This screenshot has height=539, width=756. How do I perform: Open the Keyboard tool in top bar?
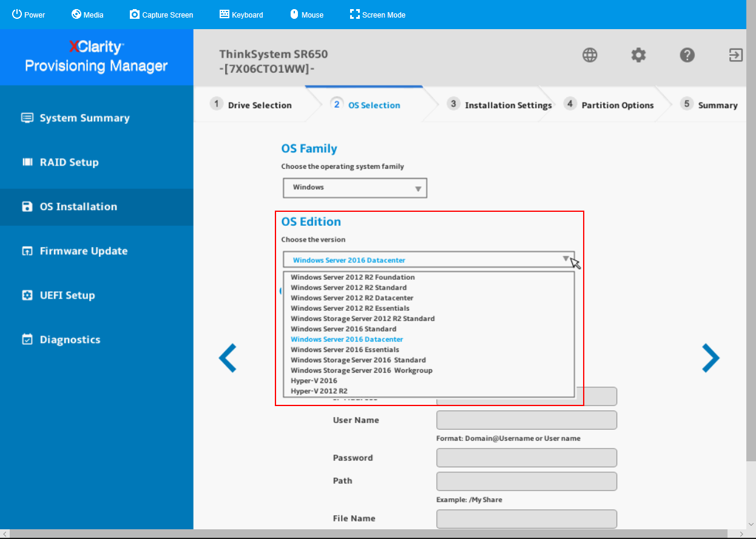click(241, 15)
